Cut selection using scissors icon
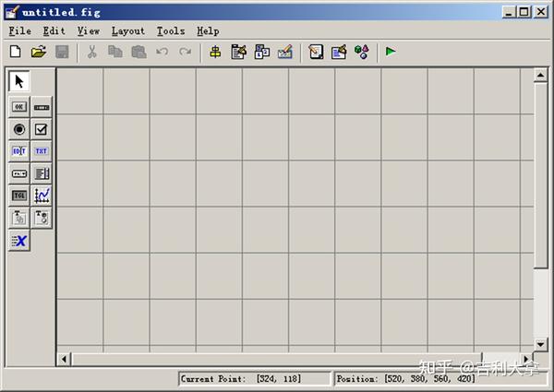 tap(91, 52)
